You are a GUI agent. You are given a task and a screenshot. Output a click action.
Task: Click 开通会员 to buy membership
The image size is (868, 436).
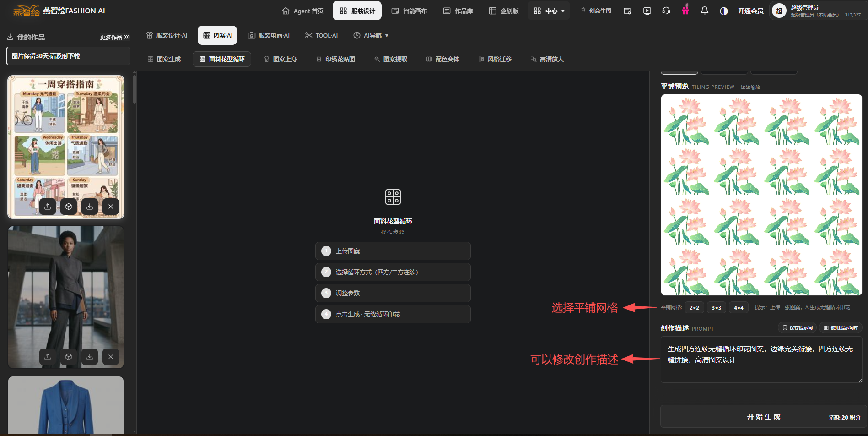click(x=751, y=11)
